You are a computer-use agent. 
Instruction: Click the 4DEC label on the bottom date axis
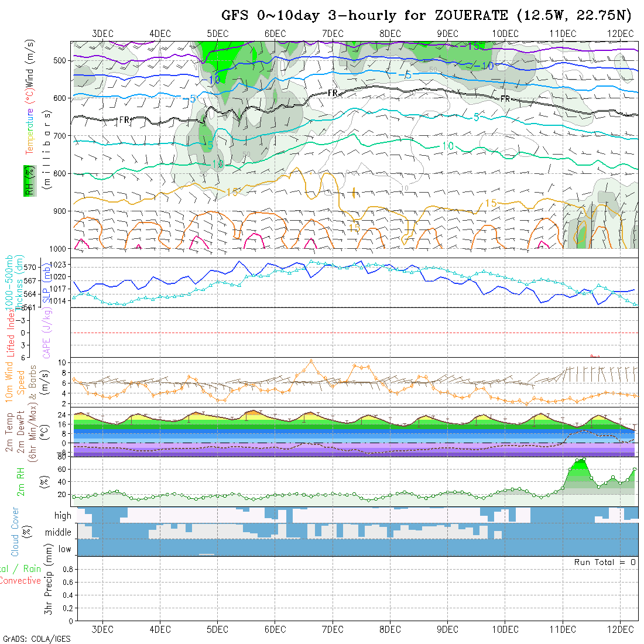pyautogui.click(x=160, y=629)
